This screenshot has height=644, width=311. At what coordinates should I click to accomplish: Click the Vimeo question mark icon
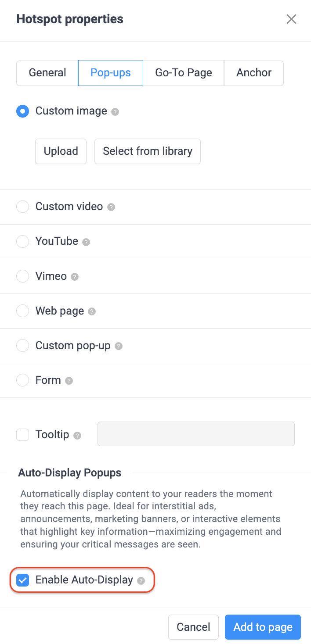click(x=75, y=277)
